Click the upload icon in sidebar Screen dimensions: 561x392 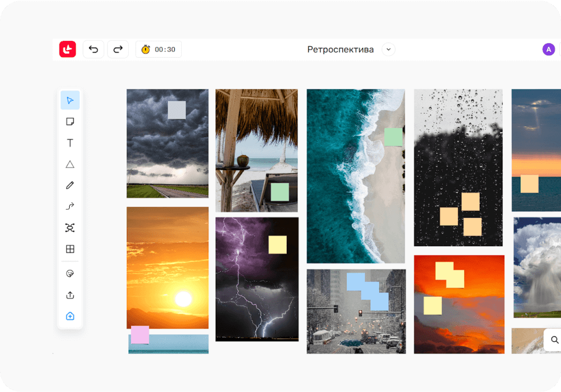[70, 295]
